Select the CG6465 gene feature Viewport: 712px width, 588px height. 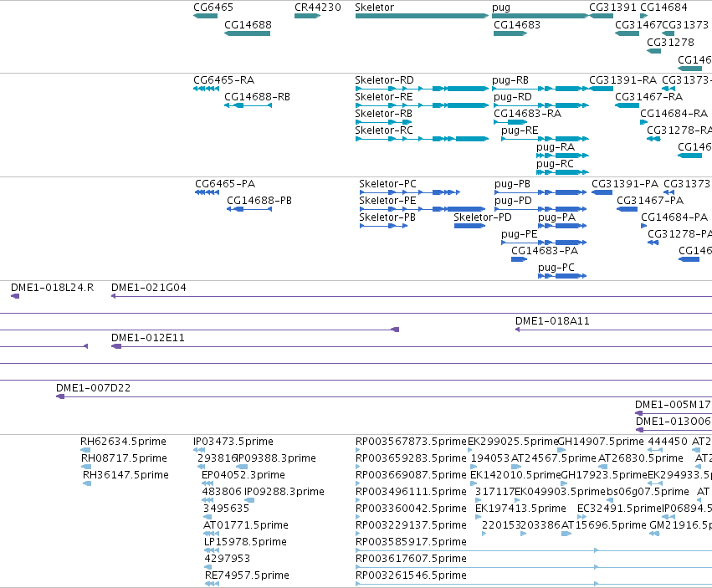pyautogui.click(x=205, y=16)
